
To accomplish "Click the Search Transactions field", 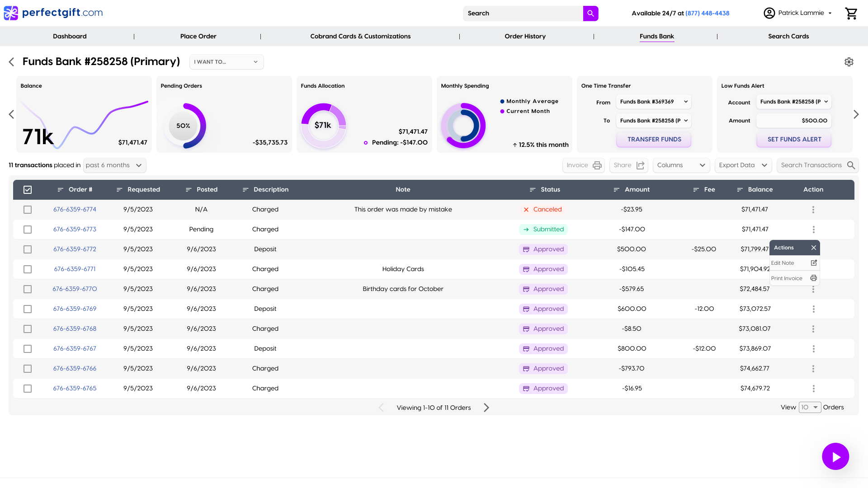I will pos(811,165).
